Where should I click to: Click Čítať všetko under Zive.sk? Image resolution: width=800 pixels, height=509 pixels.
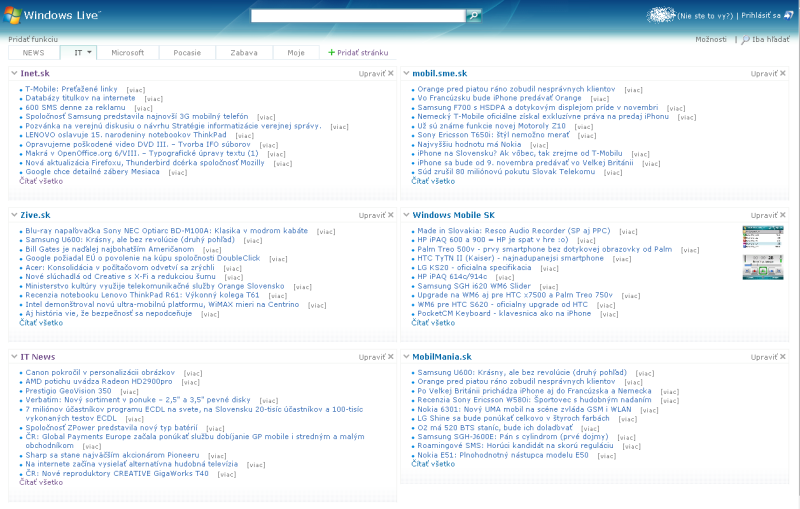click(x=41, y=323)
